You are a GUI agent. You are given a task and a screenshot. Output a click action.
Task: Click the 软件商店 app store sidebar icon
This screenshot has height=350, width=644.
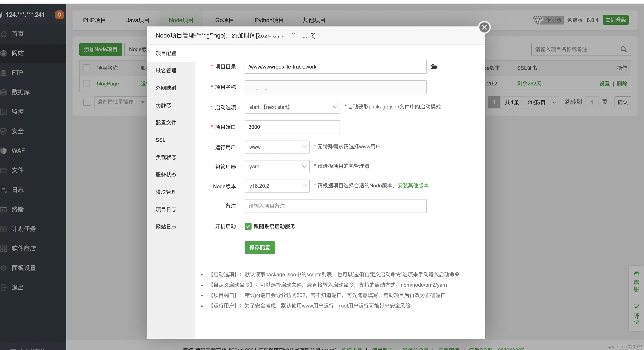click(x=3, y=248)
